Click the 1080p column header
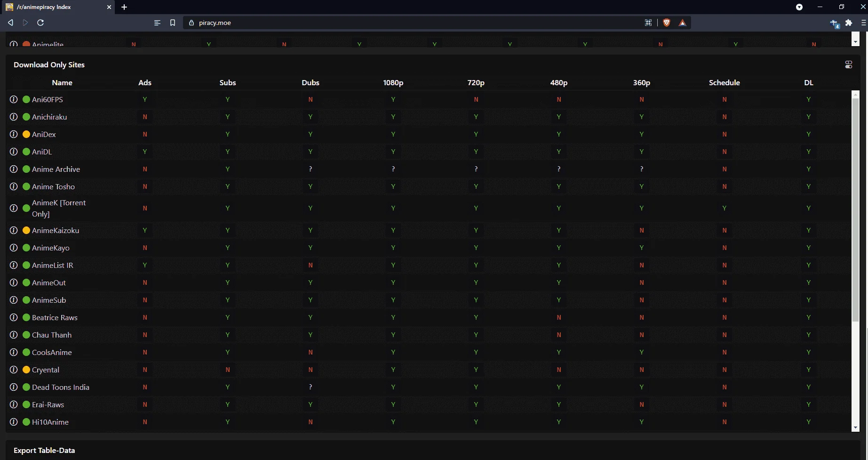Viewport: 868px width, 460px height. (x=393, y=82)
